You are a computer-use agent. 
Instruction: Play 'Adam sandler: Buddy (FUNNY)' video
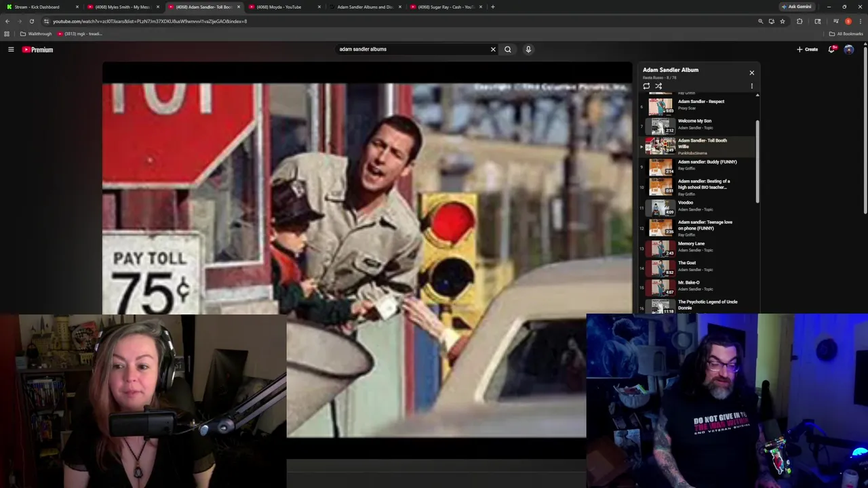[x=707, y=162]
